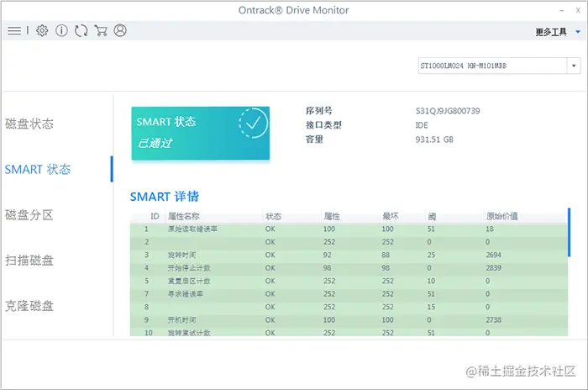
Task: Click the SMART 状态 已通过 status card
Action: point(200,134)
